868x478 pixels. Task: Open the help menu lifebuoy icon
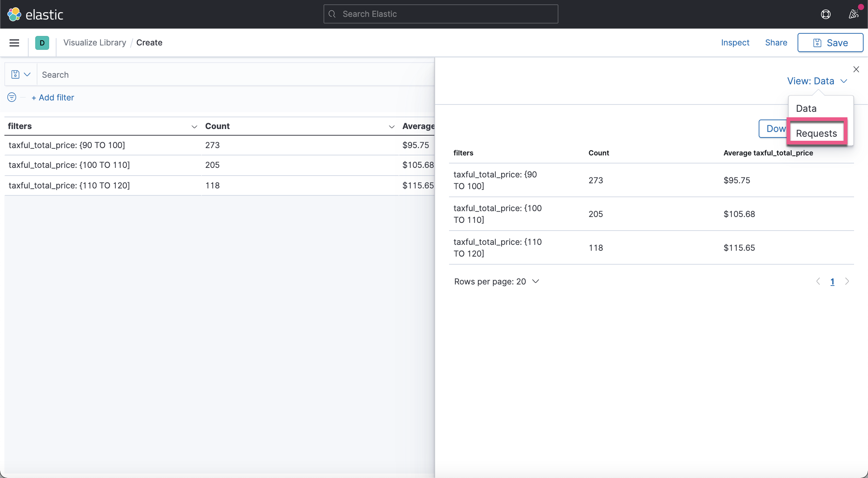[825, 14]
